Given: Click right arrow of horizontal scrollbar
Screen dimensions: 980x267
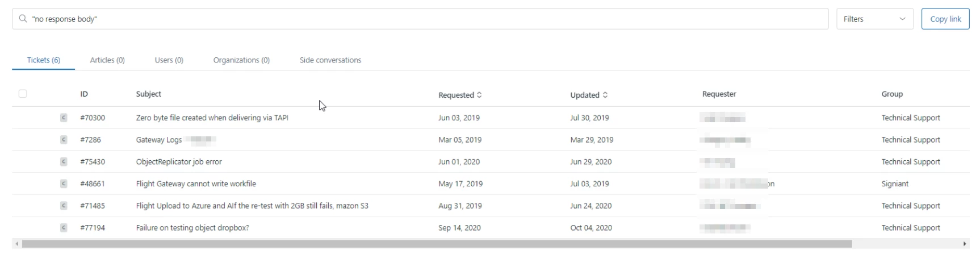Looking at the screenshot, I should (965, 244).
